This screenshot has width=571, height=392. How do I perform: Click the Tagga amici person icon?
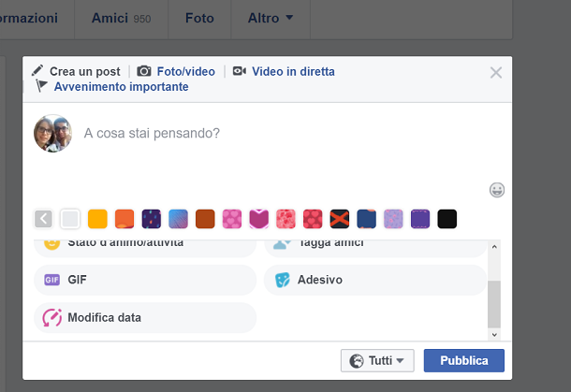tap(282, 244)
